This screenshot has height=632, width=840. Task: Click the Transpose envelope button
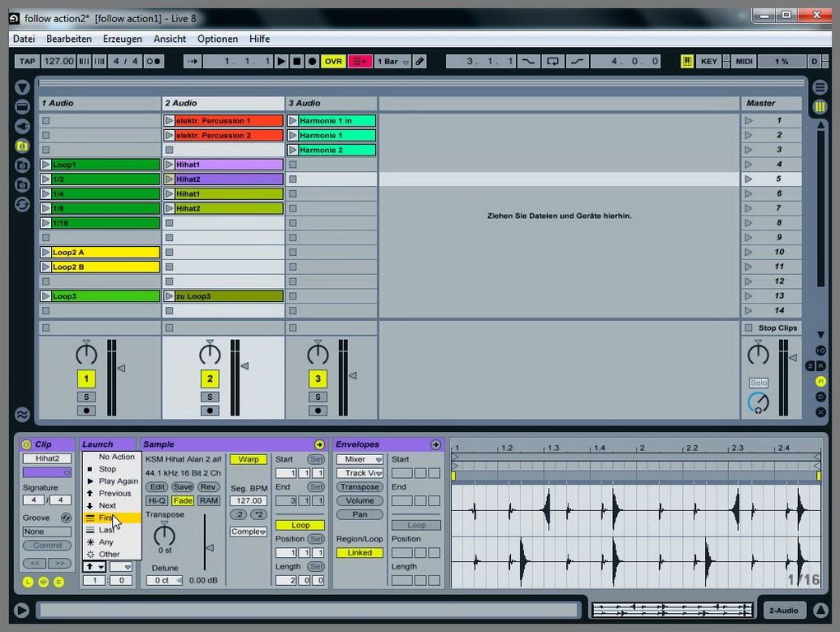(360, 486)
